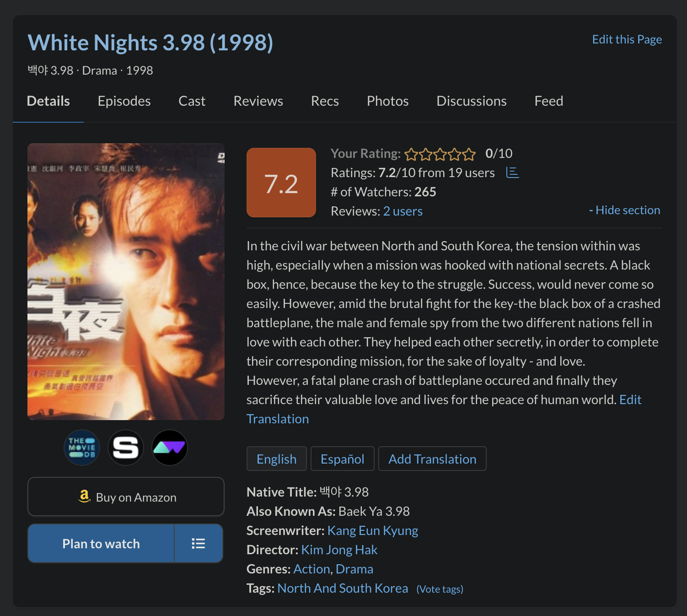Open the ratings statistics chart icon
Viewport: 687px width, 616px height.
[x=513, y=173]
